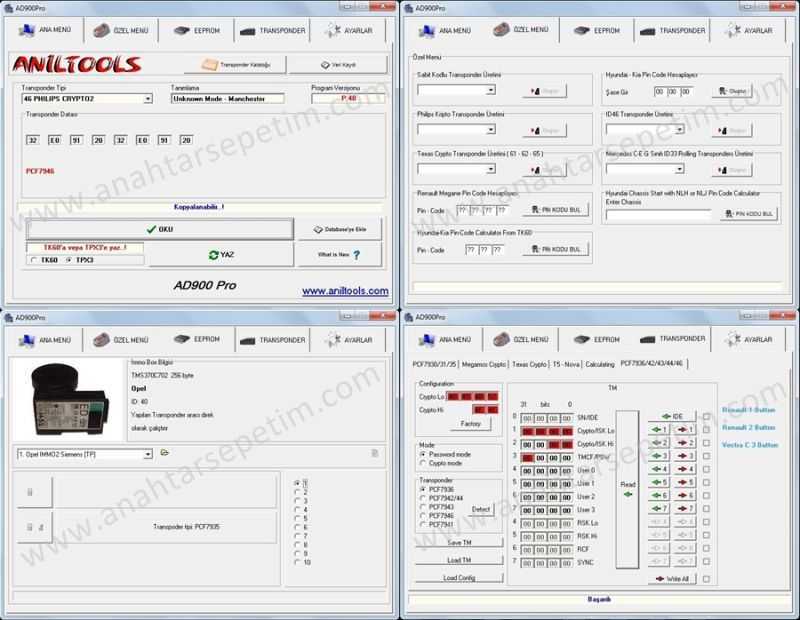The width and height of the screenshot is (800, 620).
Task: Click Oluştur for Mercedes ID33 Rolling Transponder
Action: click(732, 170)
